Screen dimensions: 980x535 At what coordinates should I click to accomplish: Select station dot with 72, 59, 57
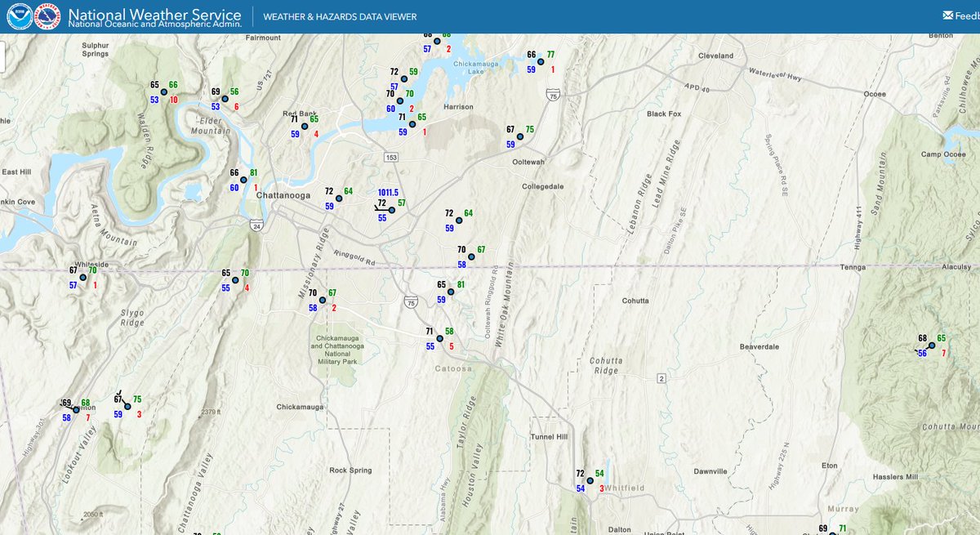404,79
